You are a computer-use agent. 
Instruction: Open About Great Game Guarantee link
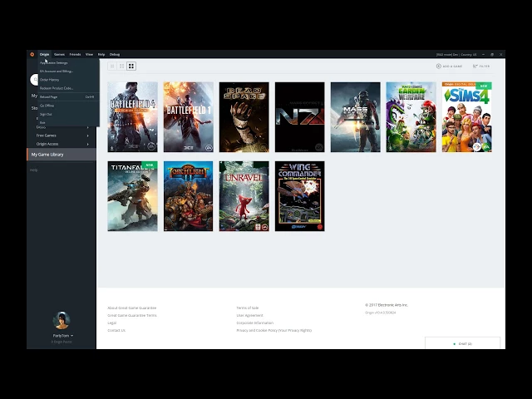132,308
